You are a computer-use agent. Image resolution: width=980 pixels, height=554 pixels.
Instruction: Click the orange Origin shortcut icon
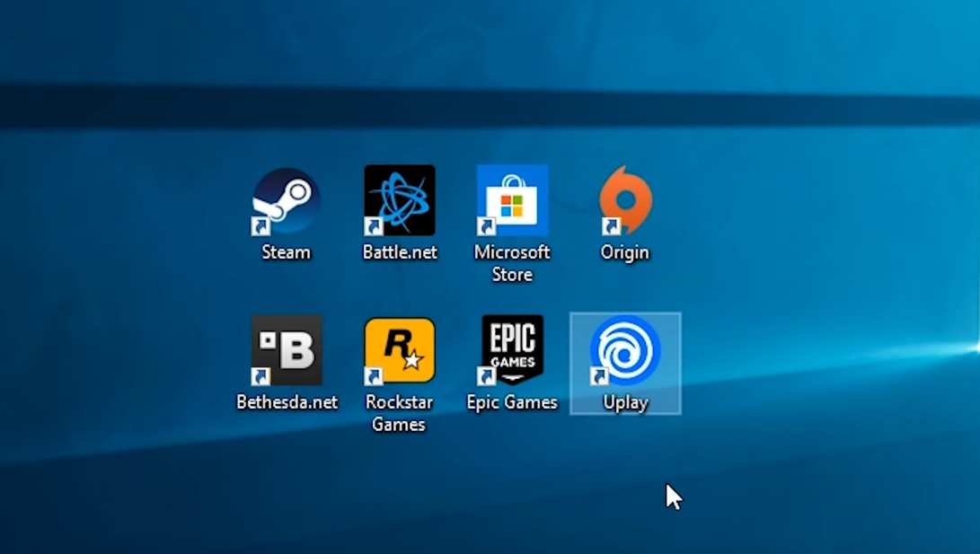tap(625, 200)
